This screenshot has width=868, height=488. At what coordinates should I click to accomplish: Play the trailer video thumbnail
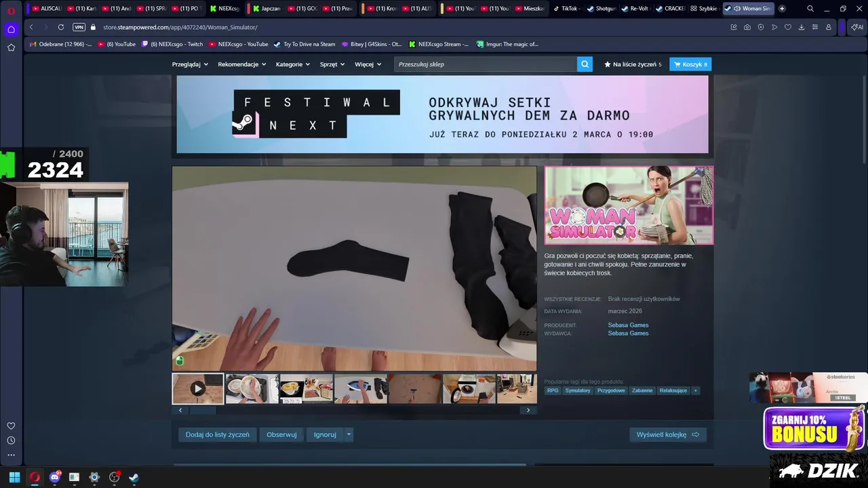(197, 388)
